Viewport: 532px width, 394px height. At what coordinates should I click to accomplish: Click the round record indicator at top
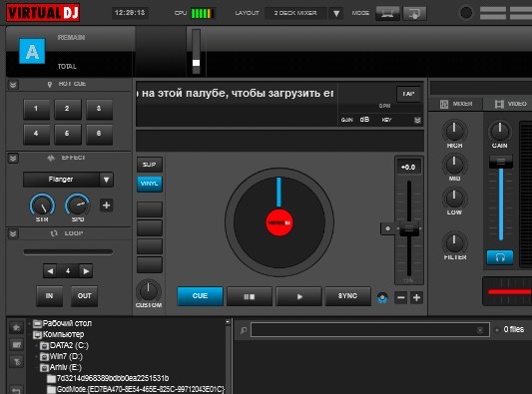[466, 13]
